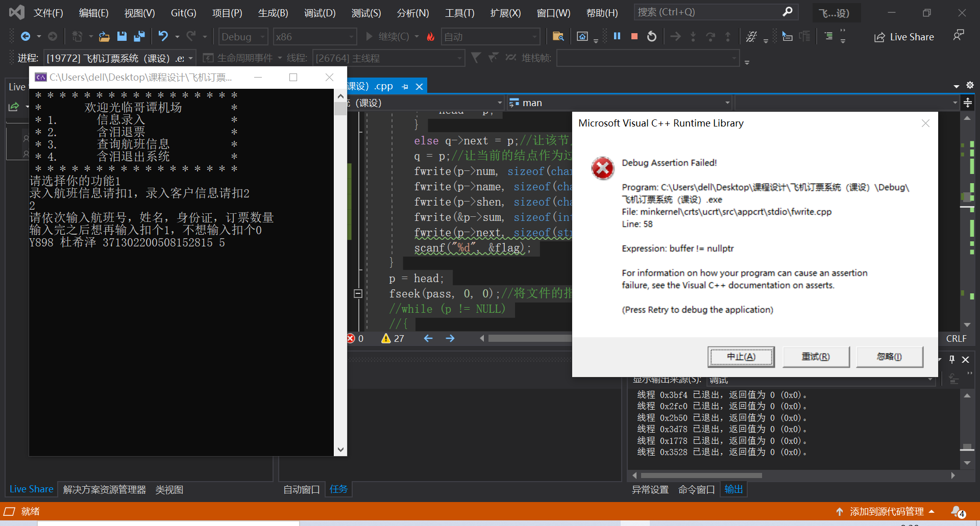Click the yellow warnings indicator 27
The height and width of the screenshot is (526, 980).
coord(393,338)
